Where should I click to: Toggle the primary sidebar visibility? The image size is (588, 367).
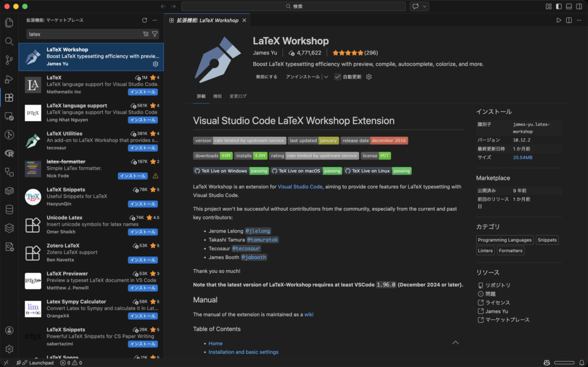tap(558, 6)
